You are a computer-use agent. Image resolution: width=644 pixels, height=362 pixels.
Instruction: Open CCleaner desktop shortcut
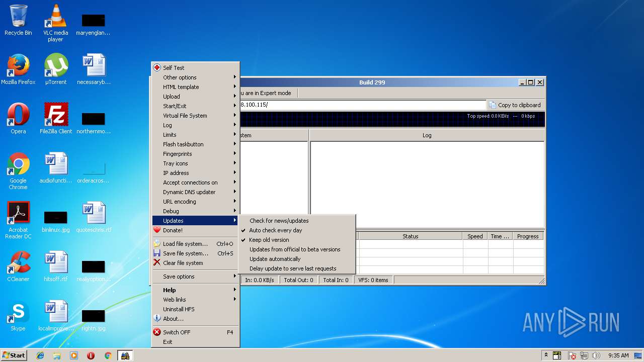[x=18, y=266]
